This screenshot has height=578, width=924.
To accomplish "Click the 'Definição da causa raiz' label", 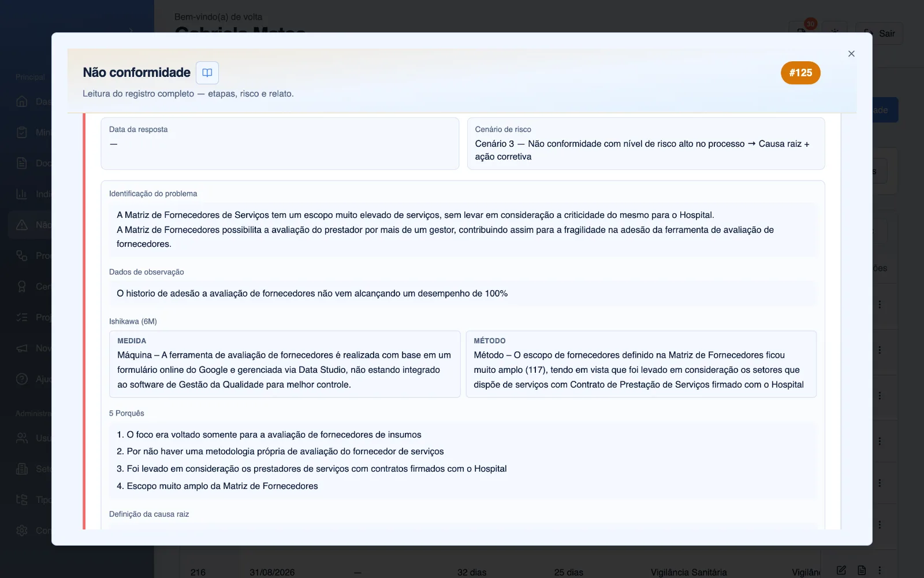I will pyautogui.click(x=149, y=514).
